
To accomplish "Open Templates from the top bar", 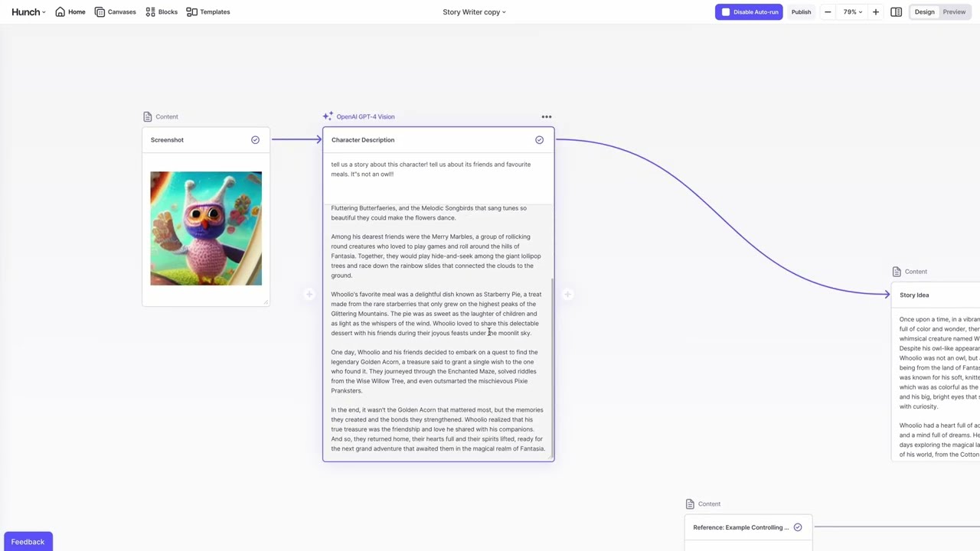I will [192, 11].
